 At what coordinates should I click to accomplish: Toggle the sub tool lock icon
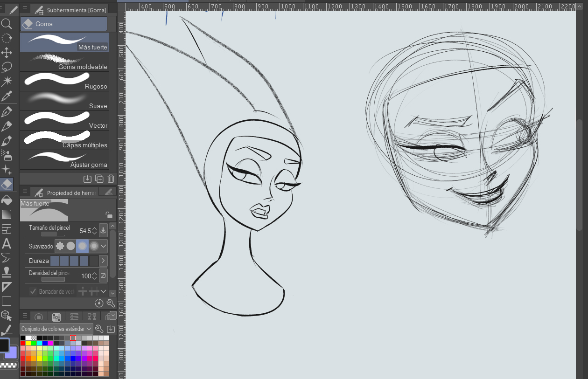[109, 215]
